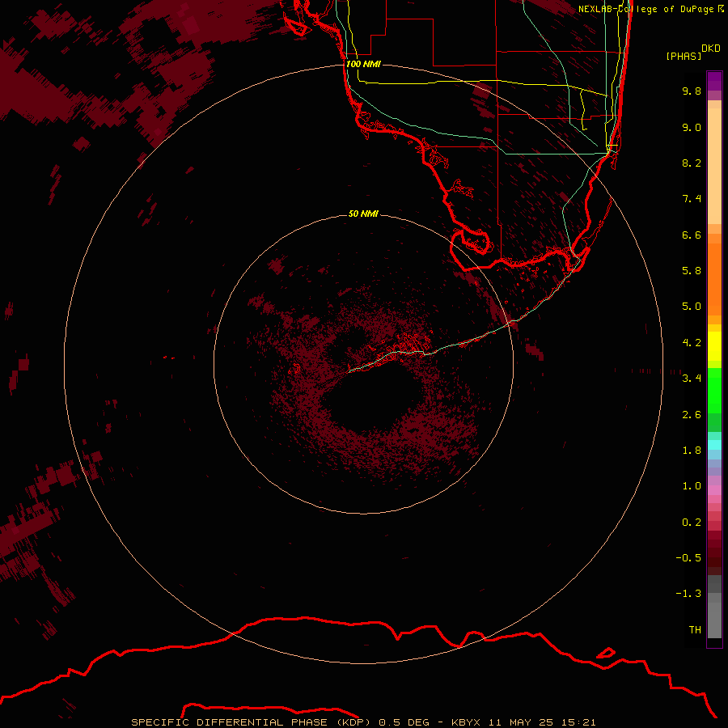
Task: Click the 100 NMI range ring label
Action: tap(363, 64)
